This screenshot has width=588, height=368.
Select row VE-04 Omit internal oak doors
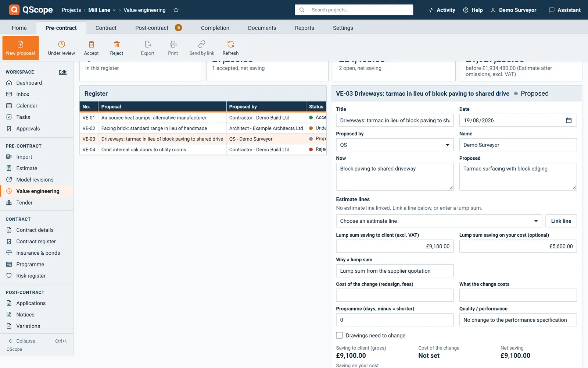203,149
